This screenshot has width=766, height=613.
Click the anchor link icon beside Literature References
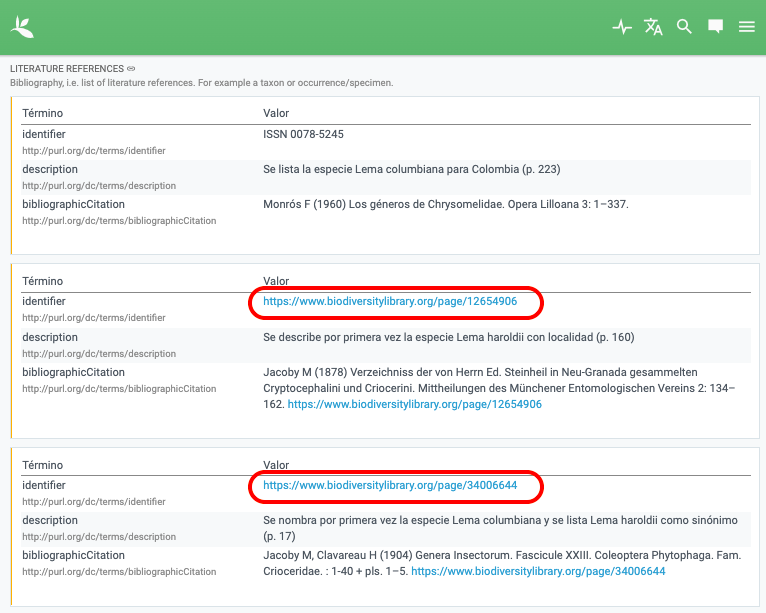point(131,69)
